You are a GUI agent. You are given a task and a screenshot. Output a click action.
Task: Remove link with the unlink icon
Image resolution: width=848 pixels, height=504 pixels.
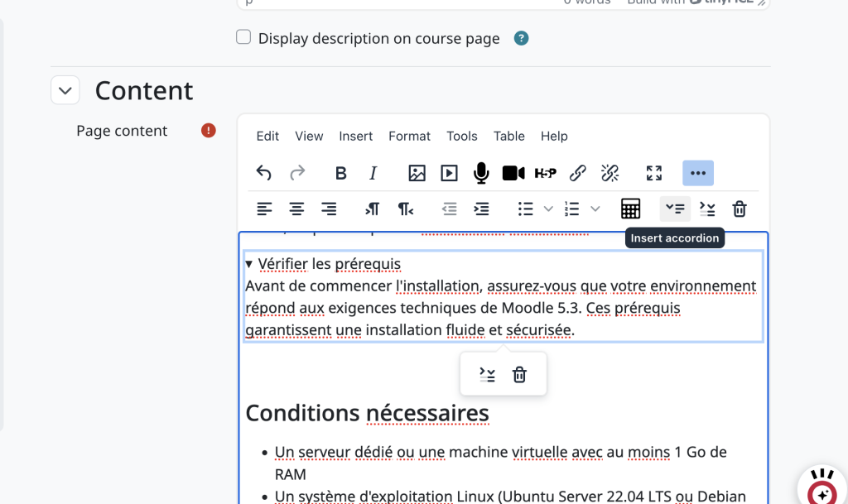point(609,173)
